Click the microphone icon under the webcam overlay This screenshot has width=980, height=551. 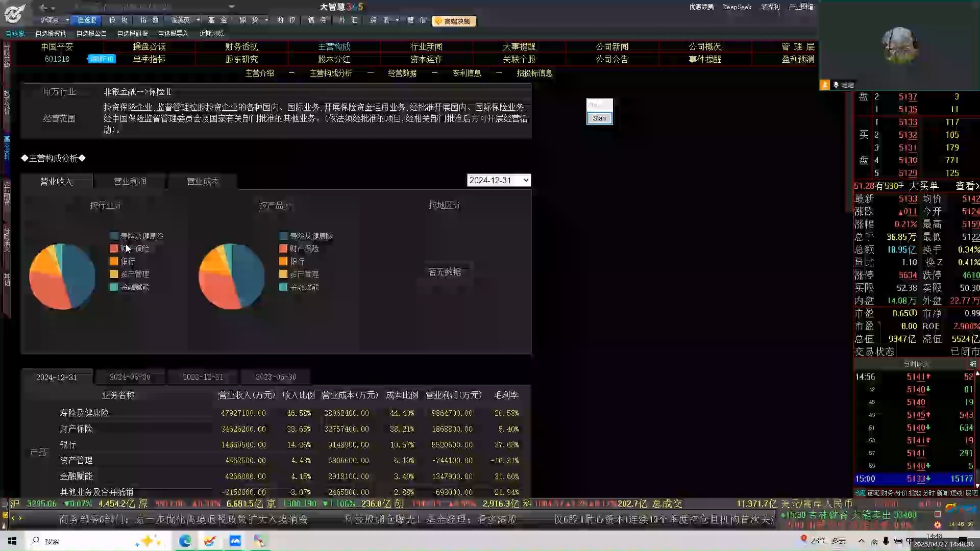tap(836, 85)
